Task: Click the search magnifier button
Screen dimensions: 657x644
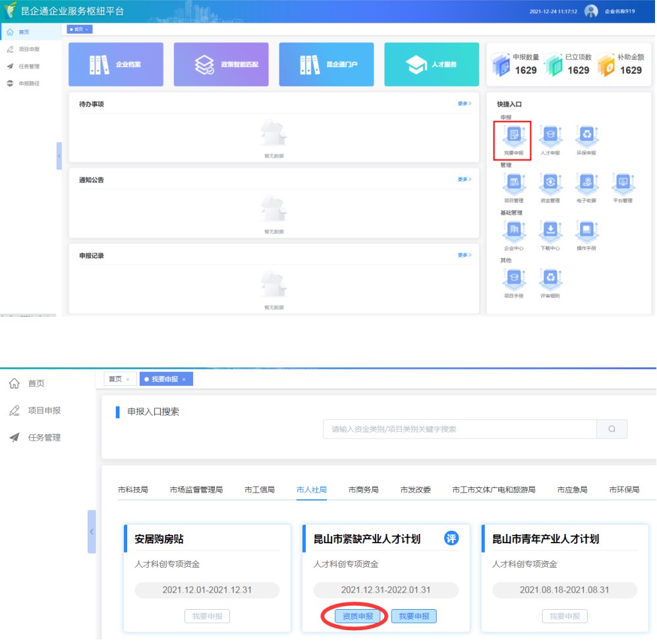Action: [612, 429]
